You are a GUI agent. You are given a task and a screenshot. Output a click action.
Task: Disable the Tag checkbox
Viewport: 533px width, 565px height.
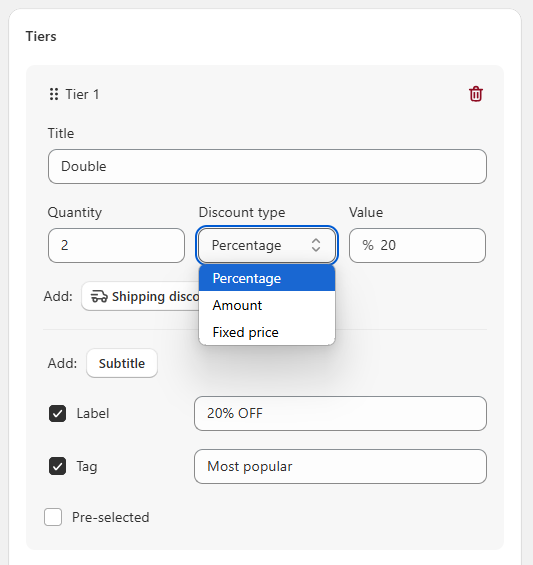(x=57, y=466)
